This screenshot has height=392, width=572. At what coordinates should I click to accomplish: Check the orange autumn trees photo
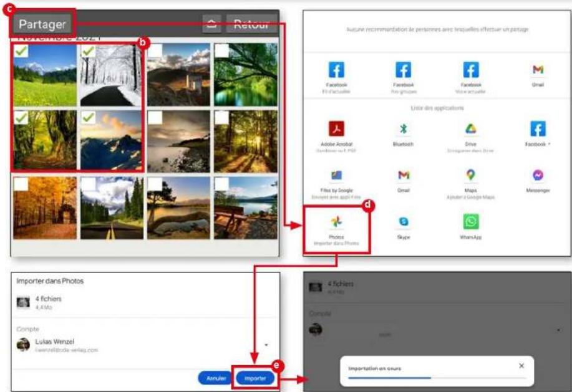click(21, 184)
